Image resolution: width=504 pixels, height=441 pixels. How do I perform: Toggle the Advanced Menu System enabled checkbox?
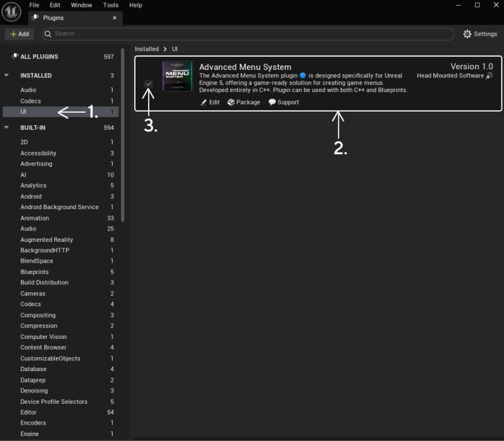click(x=148, y=84)
